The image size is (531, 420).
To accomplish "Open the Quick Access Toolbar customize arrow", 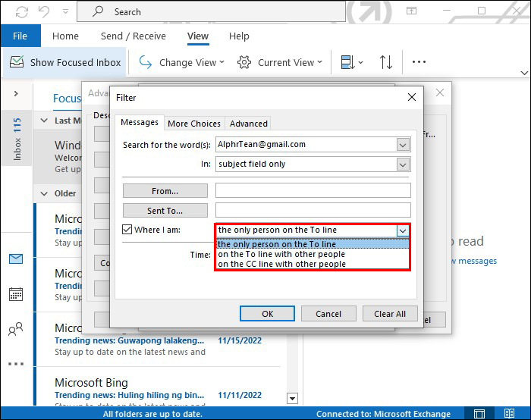I will 65,12.
